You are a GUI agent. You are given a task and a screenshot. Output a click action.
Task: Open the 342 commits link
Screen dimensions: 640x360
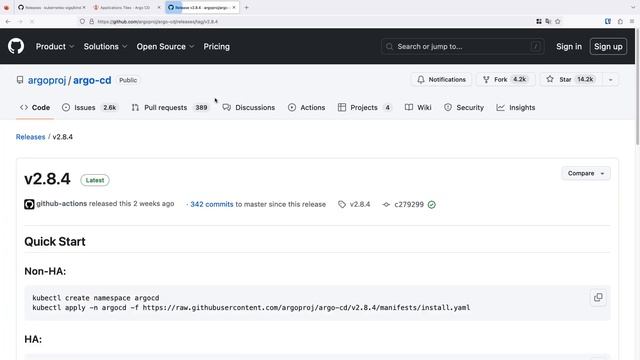click(211, 204)
